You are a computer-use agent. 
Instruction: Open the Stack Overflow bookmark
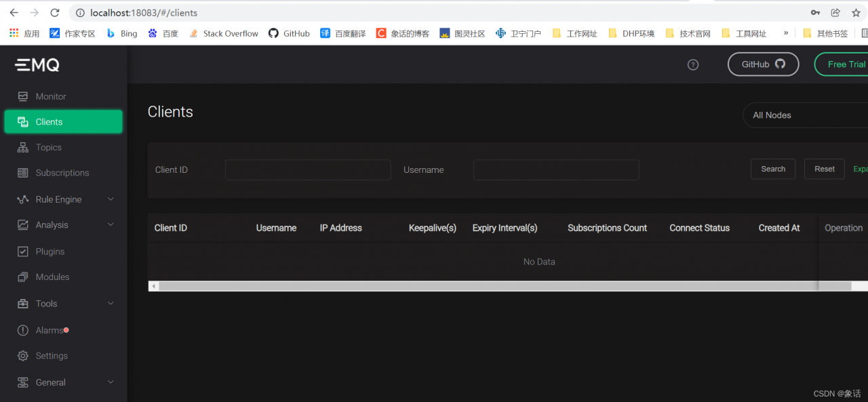[x=223, y=33]
